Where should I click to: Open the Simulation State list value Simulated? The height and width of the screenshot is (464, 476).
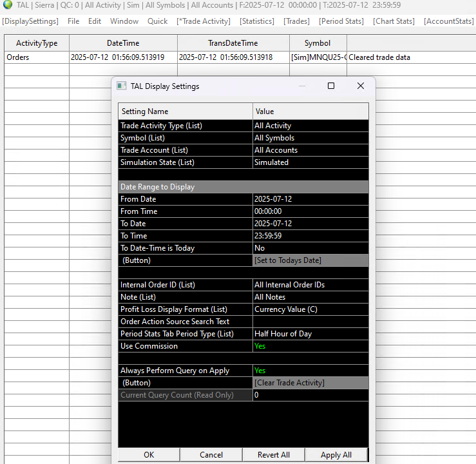[310, 162]
